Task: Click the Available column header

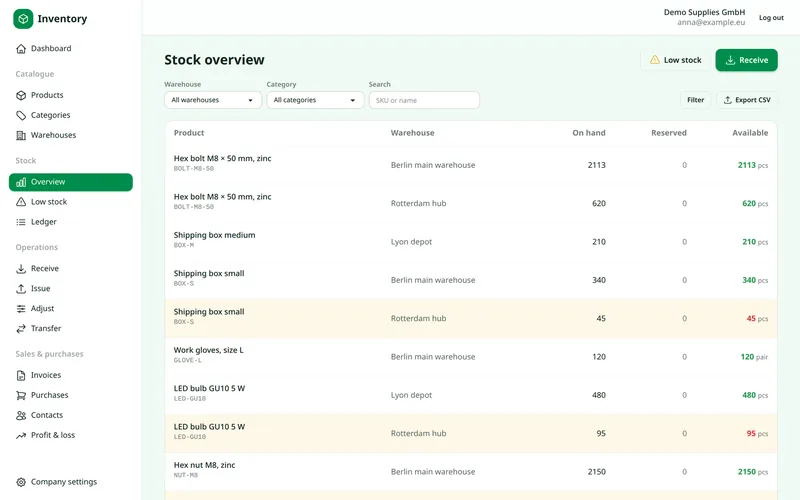Action: 750,133
